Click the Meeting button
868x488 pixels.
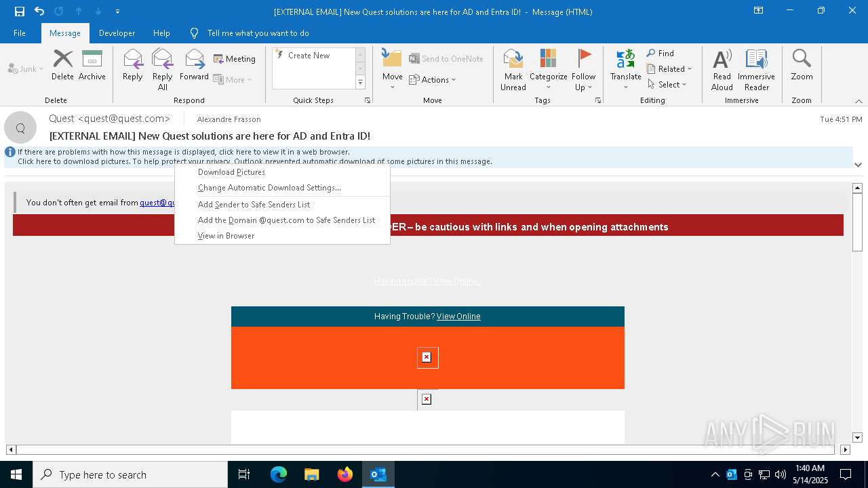coord(235,59)
